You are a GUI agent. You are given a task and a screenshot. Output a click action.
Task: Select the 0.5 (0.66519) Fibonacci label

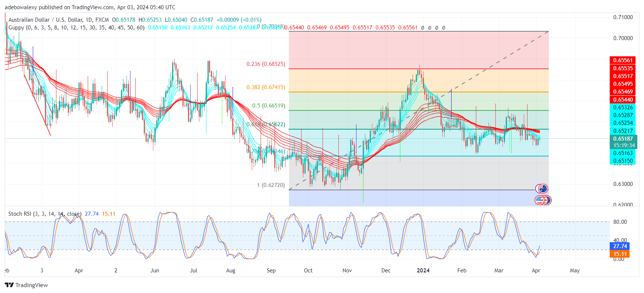pyautogui.click(x=268, y=106)
